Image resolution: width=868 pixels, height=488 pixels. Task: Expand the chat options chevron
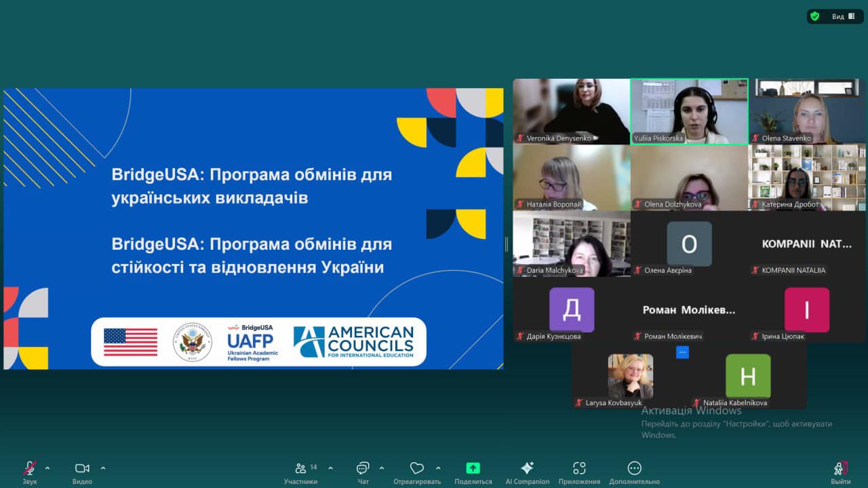click(x=381, y=468)
